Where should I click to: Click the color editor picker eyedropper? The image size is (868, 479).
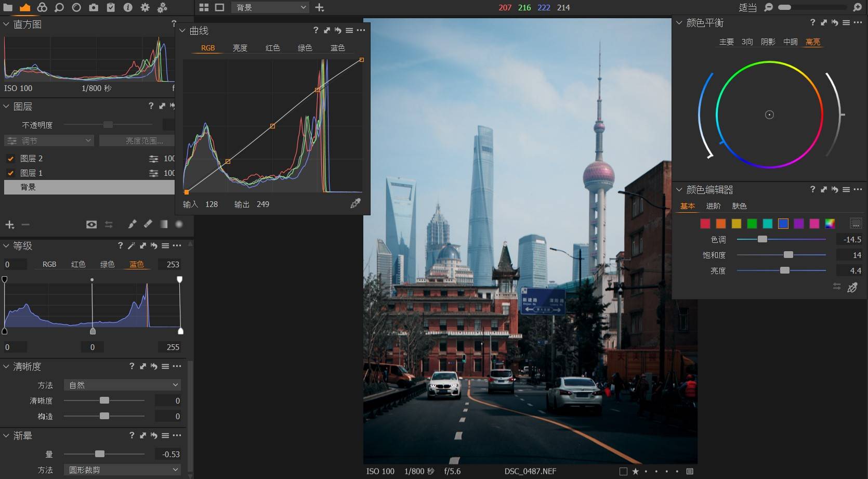pos(852,288)
